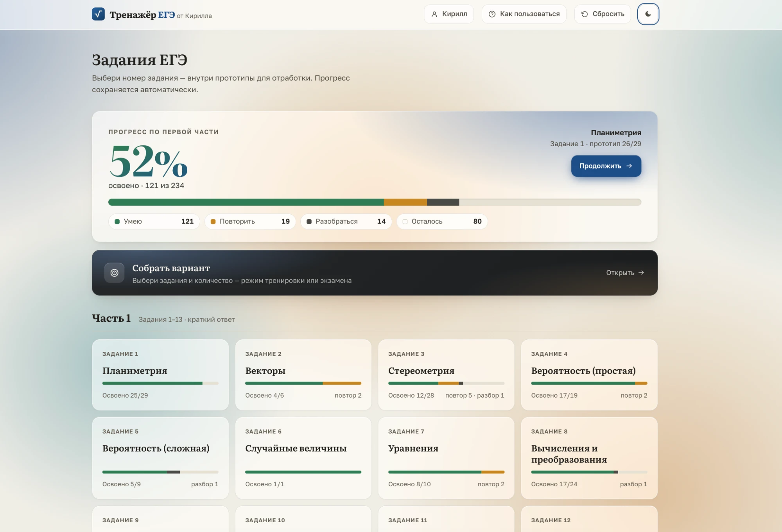Click the overall first-part progress bar
Viewport: 782px width, 532px height.
375,202
